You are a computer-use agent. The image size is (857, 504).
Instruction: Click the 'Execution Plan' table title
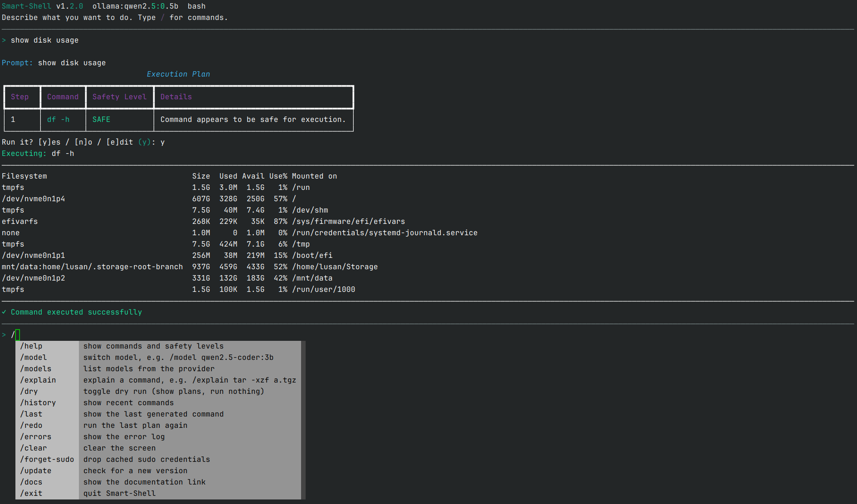click(179, 74)
